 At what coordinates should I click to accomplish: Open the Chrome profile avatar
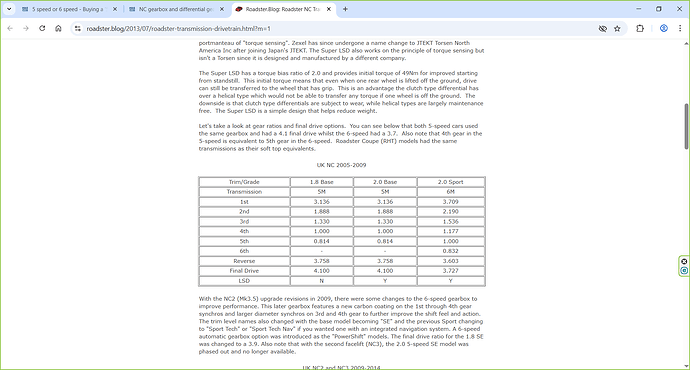coord(664,29)
